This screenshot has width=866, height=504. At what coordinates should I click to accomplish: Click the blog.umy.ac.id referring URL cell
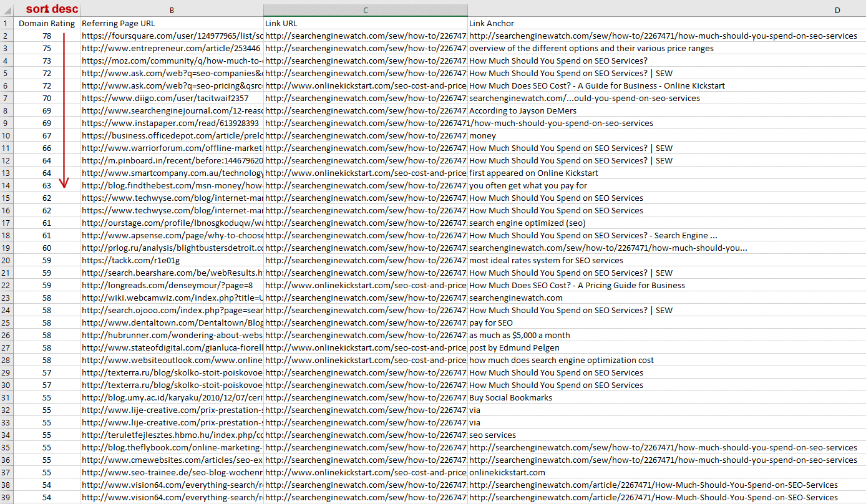coord(172,397)
